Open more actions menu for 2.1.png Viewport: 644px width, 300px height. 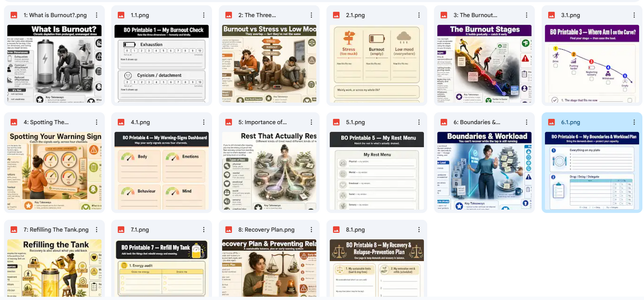(x=419, y=15)
